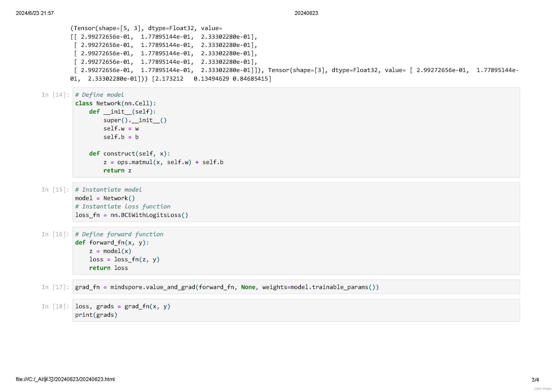Screen dimensions: 555x392
Task: Click the CSDN watermark in the corner
Action: click(543, 389)
